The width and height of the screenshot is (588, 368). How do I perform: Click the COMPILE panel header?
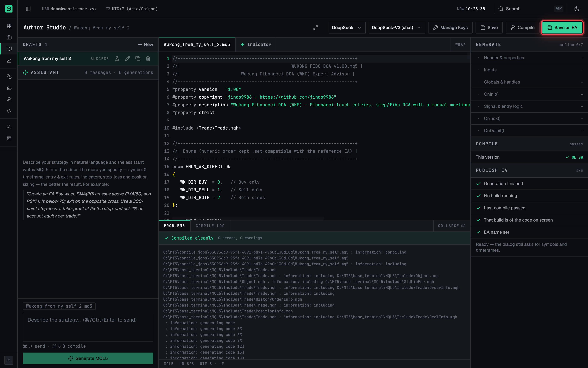(x=529, y=144)
